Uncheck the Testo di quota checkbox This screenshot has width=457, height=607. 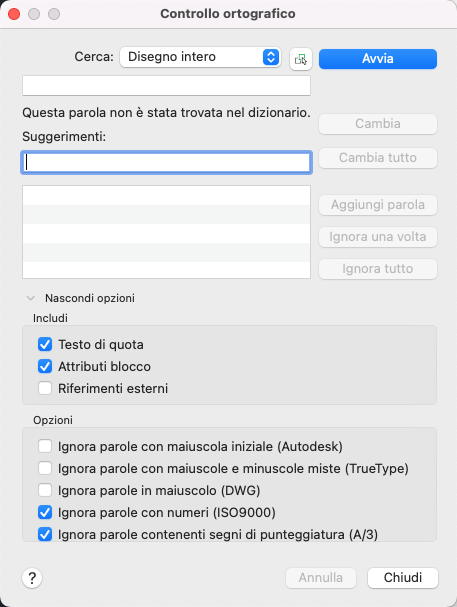(45, 344)
